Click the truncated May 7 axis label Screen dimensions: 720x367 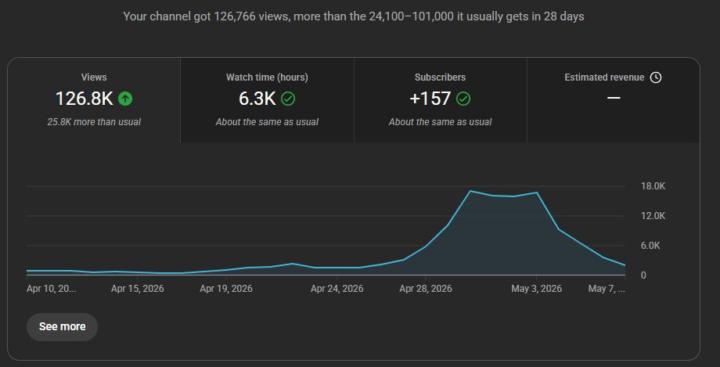click(x=607, y=289)
